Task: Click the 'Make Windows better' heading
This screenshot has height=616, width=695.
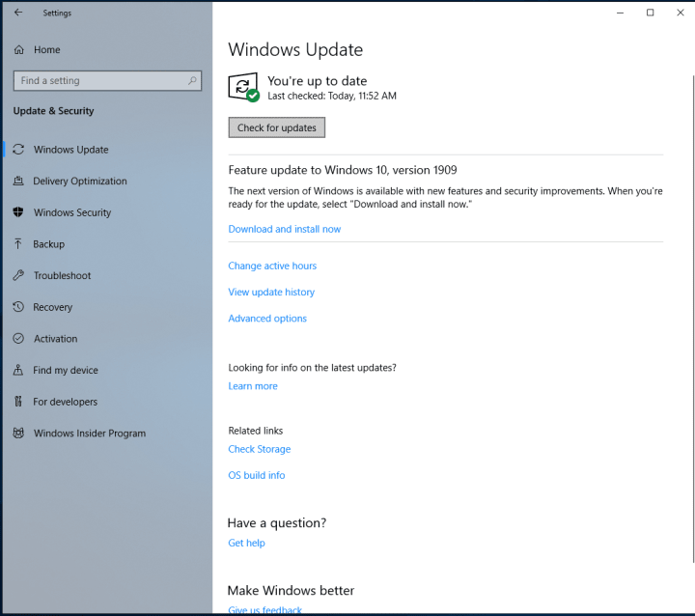Action: (x=291, y=590)
